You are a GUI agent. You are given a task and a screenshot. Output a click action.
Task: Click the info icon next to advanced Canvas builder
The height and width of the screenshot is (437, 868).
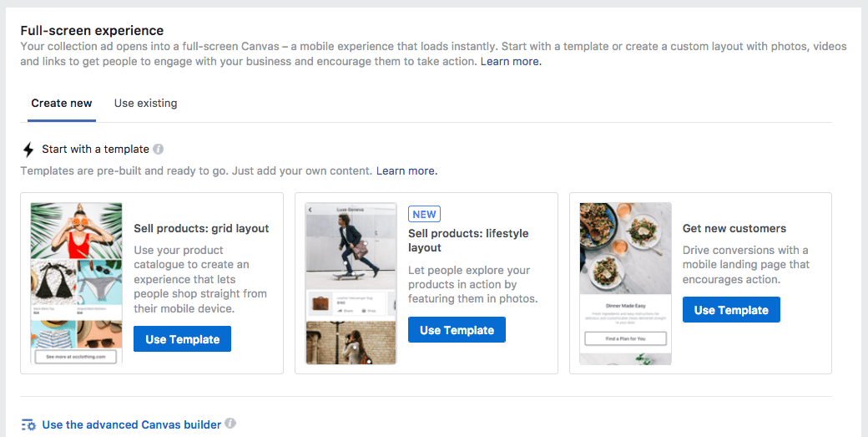(x=230, y=424)
